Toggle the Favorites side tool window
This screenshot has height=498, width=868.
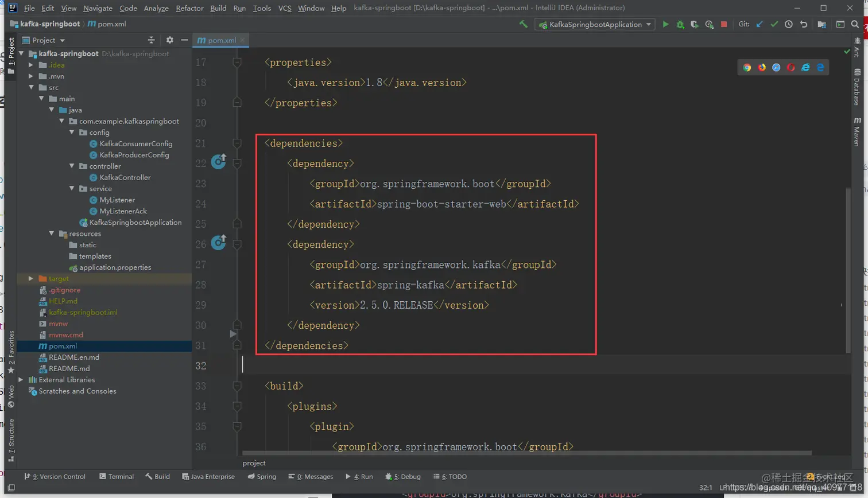pyautogui.click(x=11, y=352)
